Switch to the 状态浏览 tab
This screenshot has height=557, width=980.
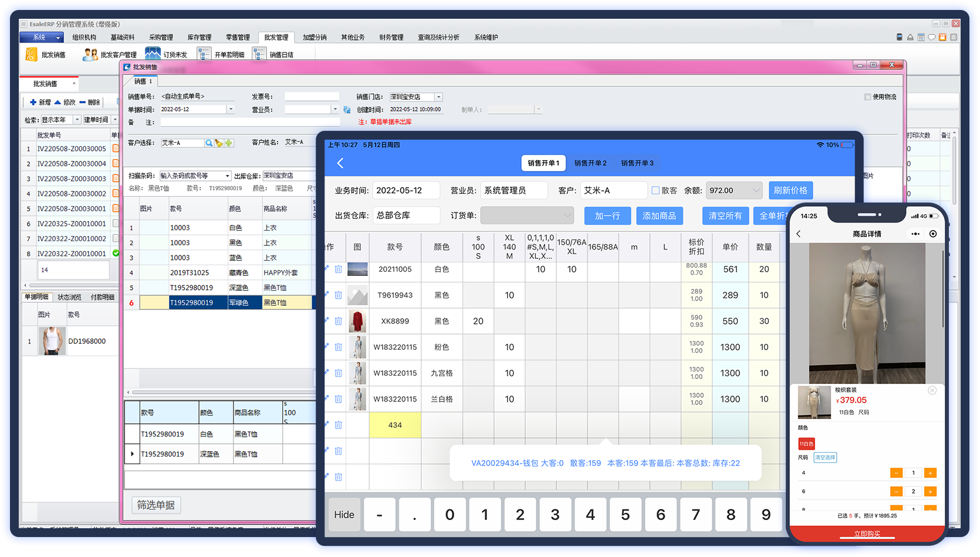click(x=69, y=297)
